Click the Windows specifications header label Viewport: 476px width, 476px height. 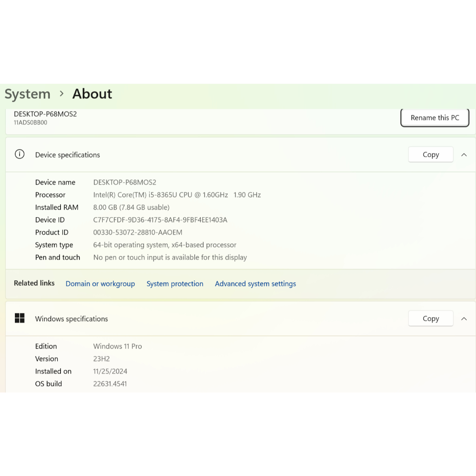(x=72, y=319)
